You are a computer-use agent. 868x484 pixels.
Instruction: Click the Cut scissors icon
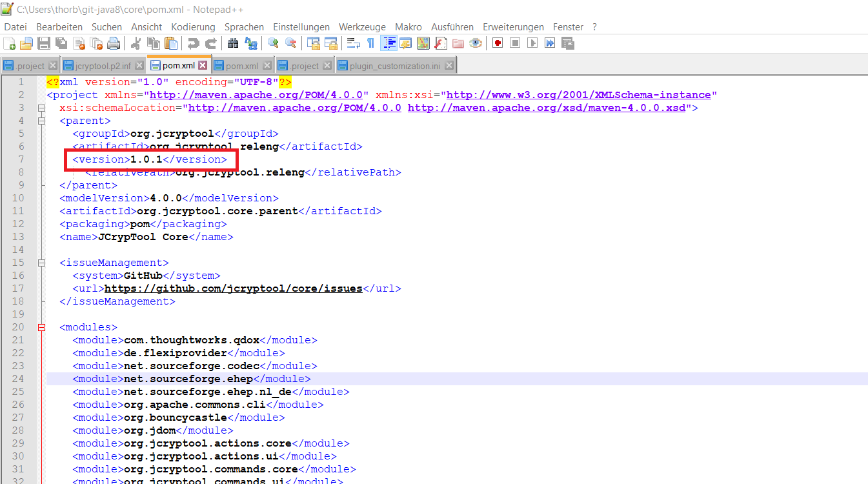click(136, 43)
